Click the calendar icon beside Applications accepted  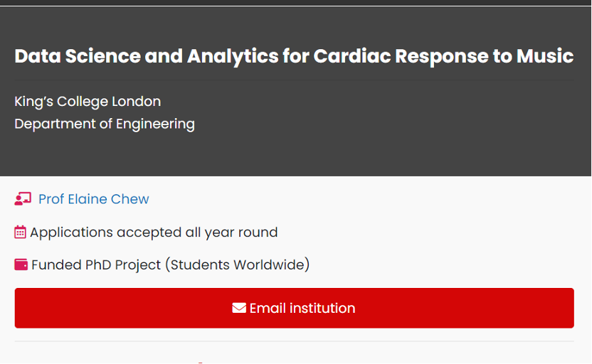(x=21, y=232)
